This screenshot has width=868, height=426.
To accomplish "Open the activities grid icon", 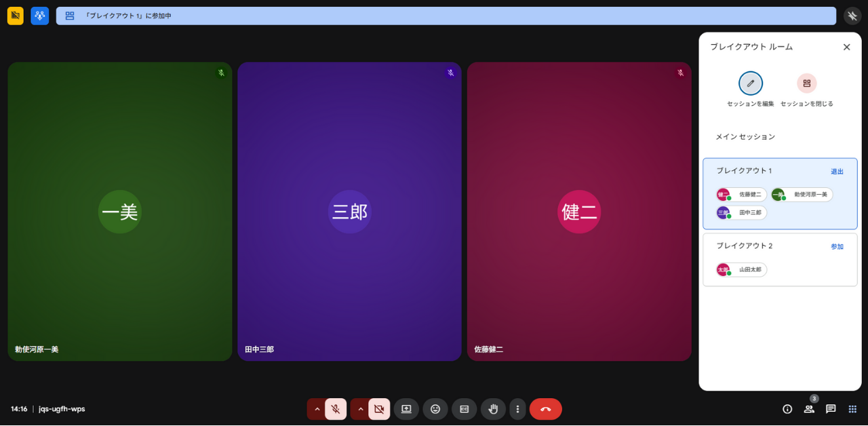I will pyautogui.click(x=852, y=409).
